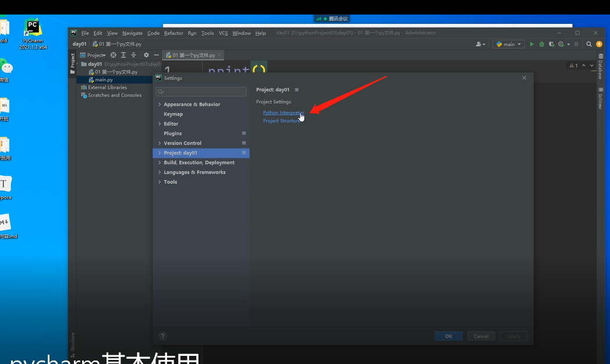The height and width of the screenshot is (364, 610).
Task: Open the WeChat desktop icon
Action: (x=5, y=70)
